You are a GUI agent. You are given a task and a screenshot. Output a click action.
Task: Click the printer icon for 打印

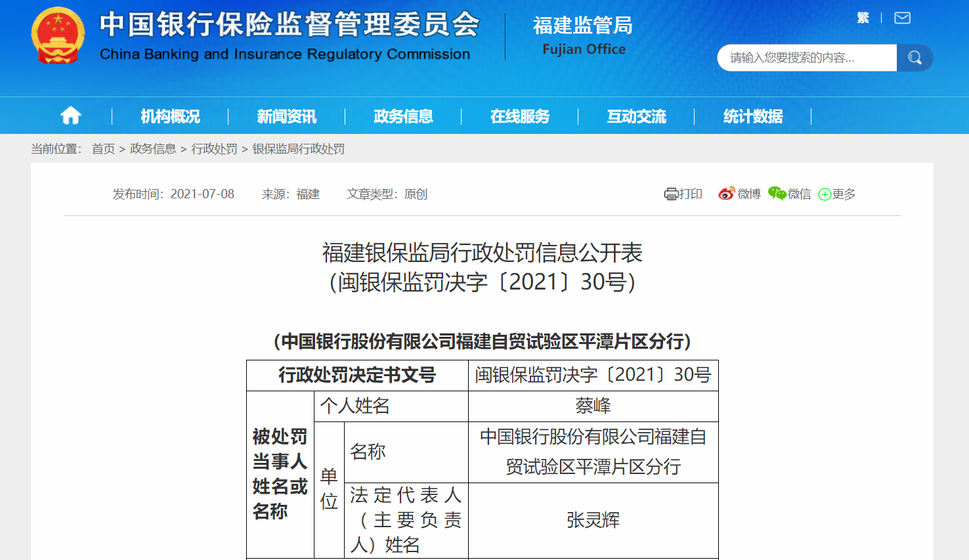671,194
